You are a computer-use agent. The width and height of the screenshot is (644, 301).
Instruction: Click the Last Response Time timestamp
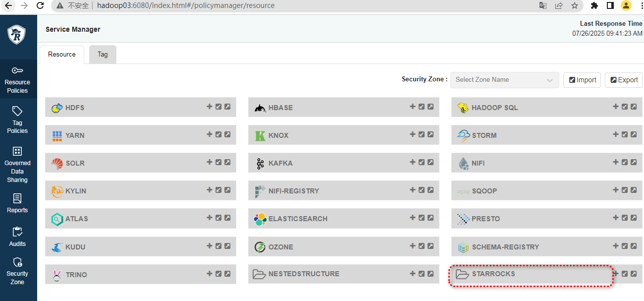coord(607,33)
